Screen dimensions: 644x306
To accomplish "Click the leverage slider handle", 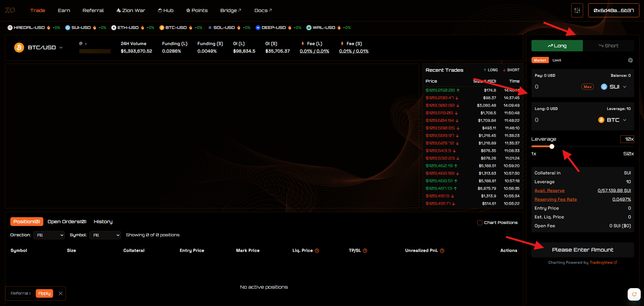I will click(552, 146).
